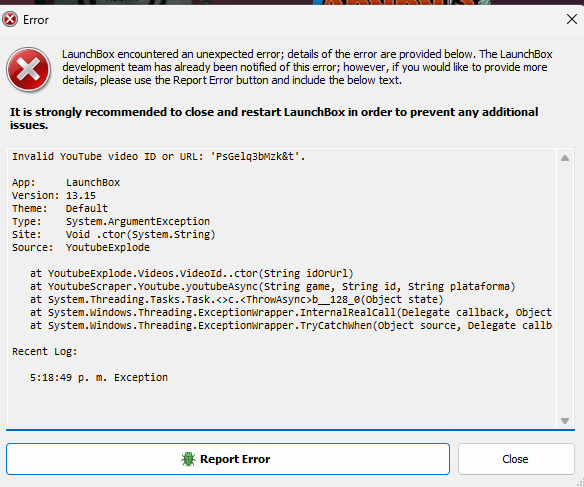
Task: Close the Error dialog with the X
Action: 572,19
